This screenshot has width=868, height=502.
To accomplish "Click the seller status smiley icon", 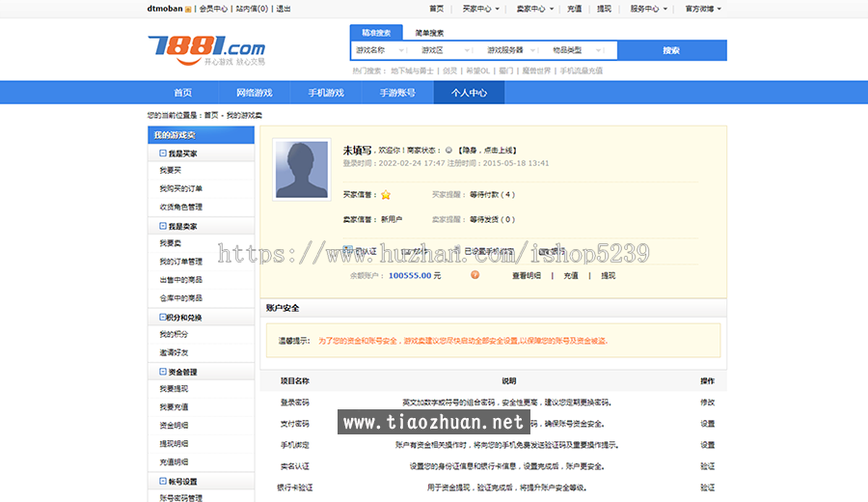I will pyautogui.click(x=448, y=151).
